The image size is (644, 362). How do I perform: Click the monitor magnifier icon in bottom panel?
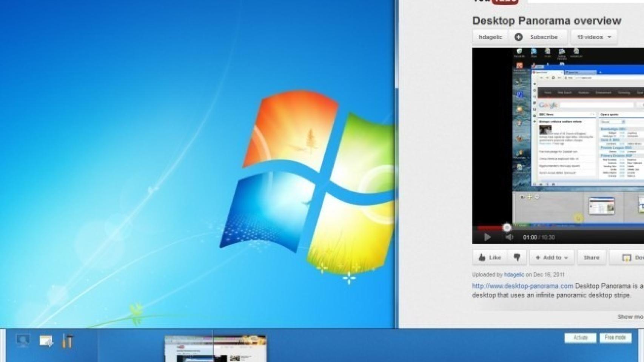point(23,341)
